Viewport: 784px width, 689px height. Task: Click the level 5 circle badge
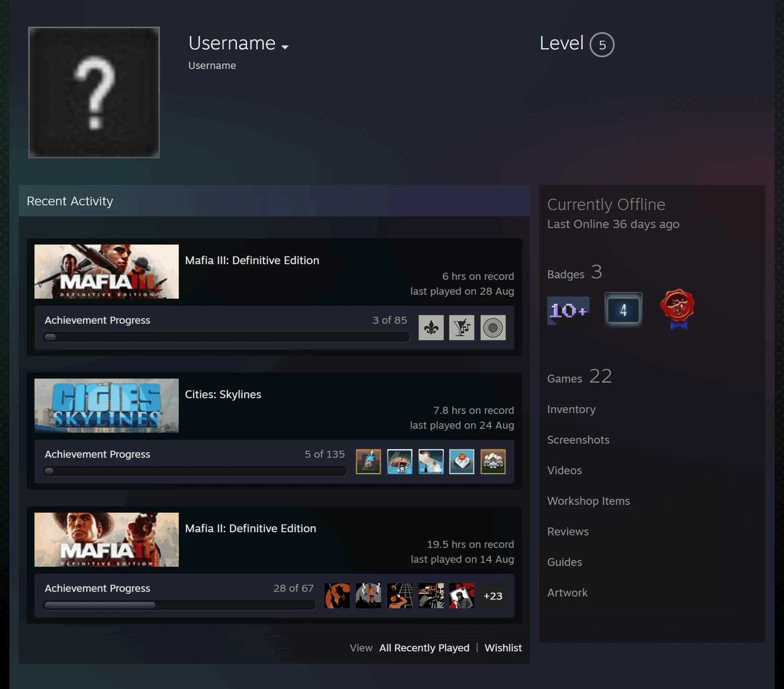click(602, 44)
